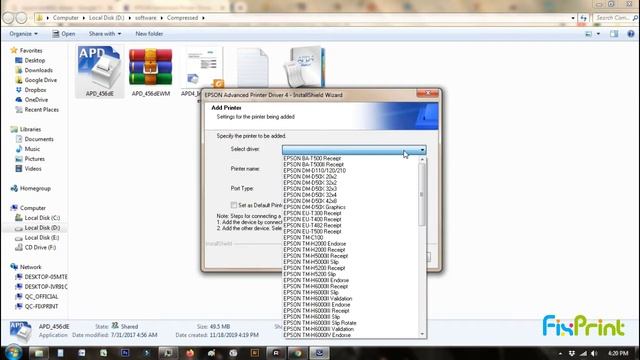
Task: Expand address bar history dropdown arrow
Action: 573,18
